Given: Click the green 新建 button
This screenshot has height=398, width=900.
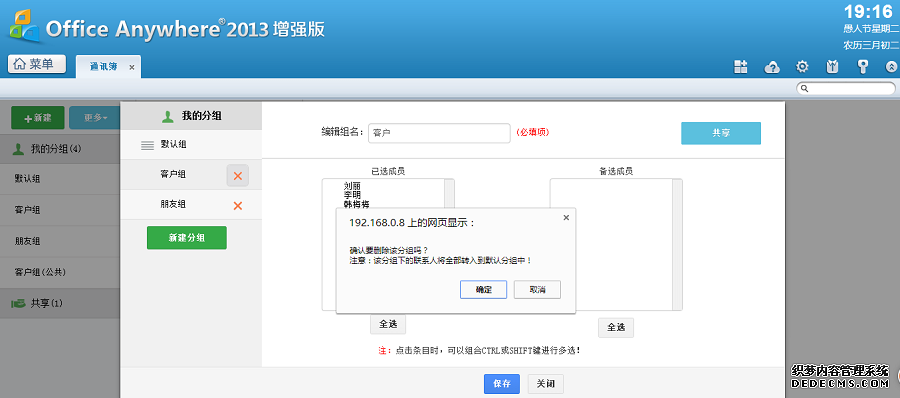Looking at the screenshot, I should [38, 118].
